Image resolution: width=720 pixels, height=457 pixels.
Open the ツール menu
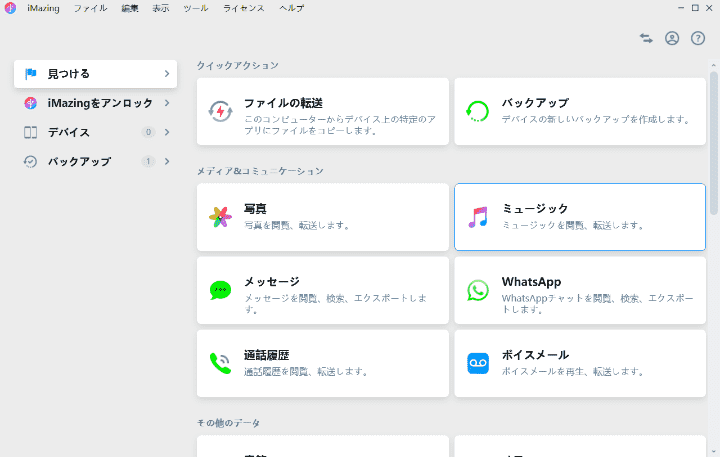pyautogui.click(x=196, y=8)
